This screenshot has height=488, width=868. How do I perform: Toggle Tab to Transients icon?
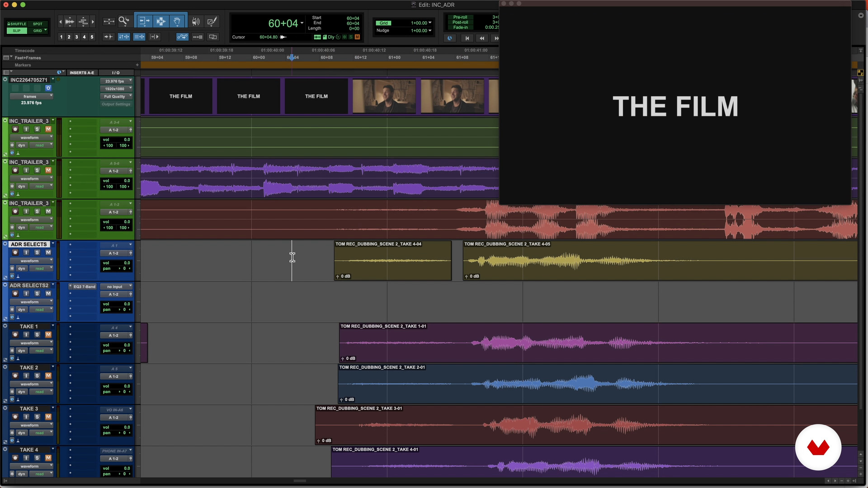(108, 37)
